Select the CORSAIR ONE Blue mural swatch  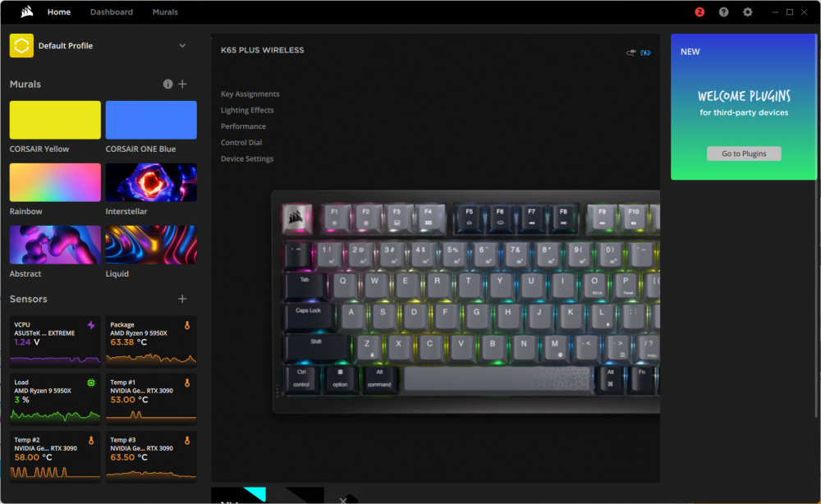(151, 120)
